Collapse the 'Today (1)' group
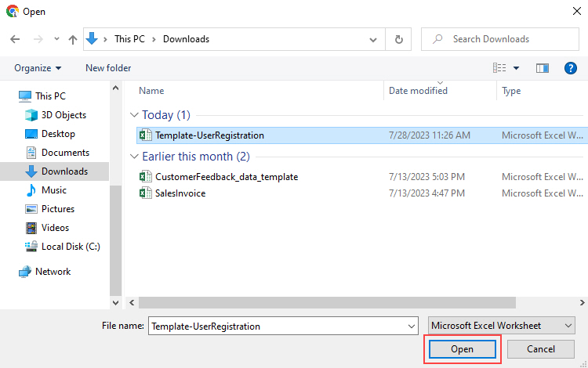Viewport: 588px width, 368px height. (134, 115)
